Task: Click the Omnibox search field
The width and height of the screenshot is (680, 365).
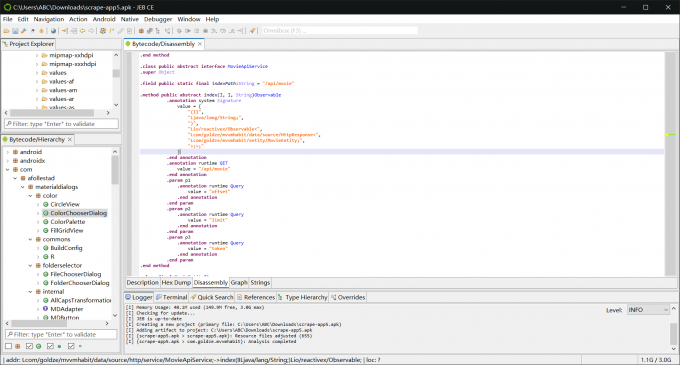Action: pos(340,31)
